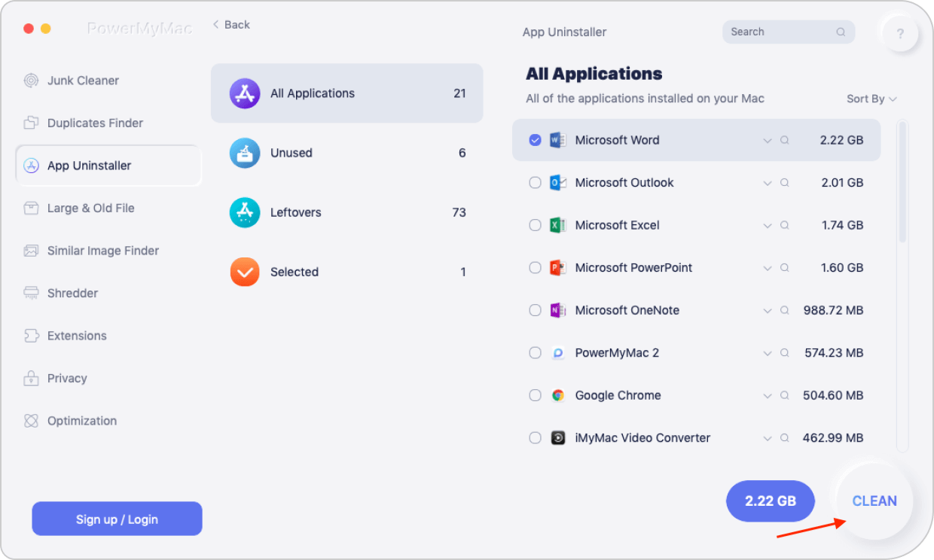Open the Optimization module
934x560 pixels.
pos(108,421)
